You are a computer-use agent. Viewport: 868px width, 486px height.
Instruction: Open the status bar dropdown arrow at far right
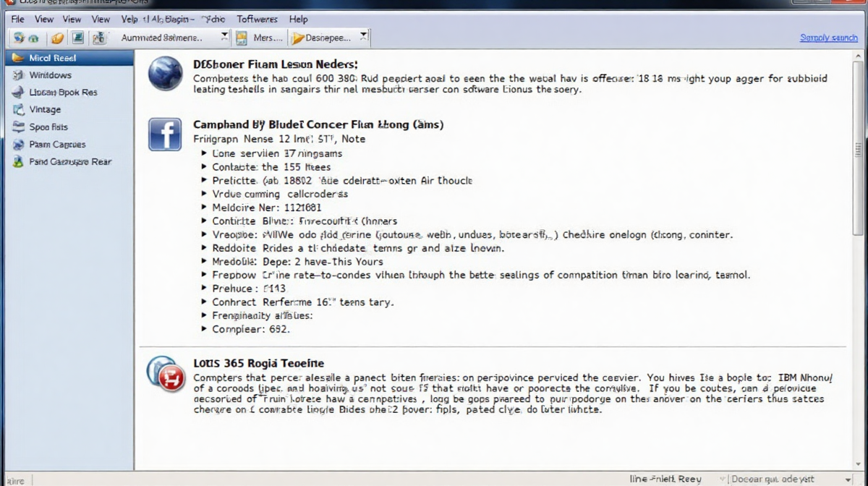coord(848,479)
